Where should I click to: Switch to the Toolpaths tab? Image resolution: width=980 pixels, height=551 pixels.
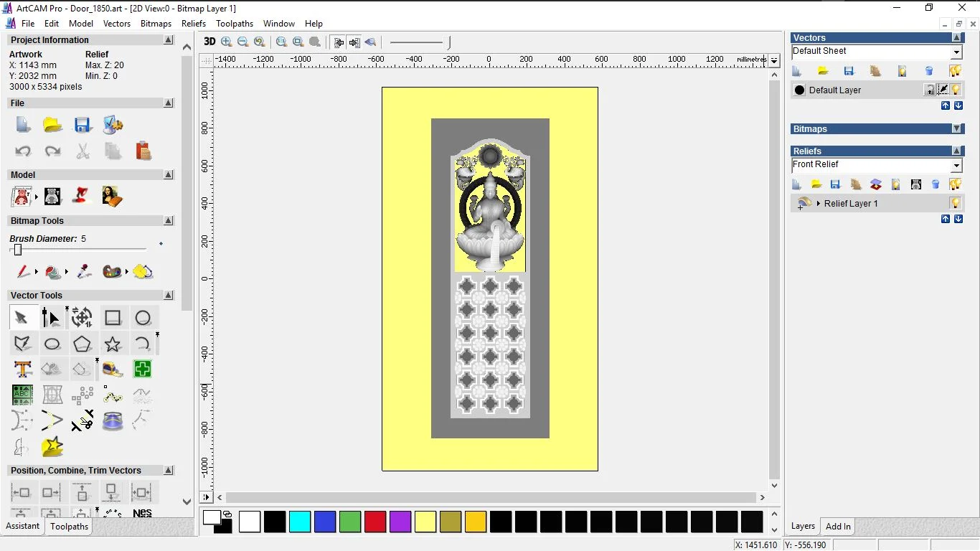pyautogui.click(x=69, y=526)
